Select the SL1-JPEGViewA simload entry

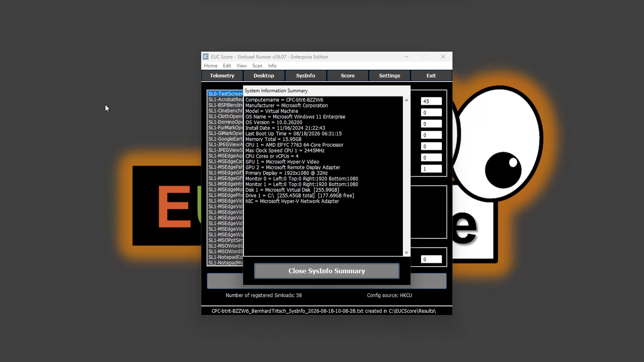(x=225, y=144)
